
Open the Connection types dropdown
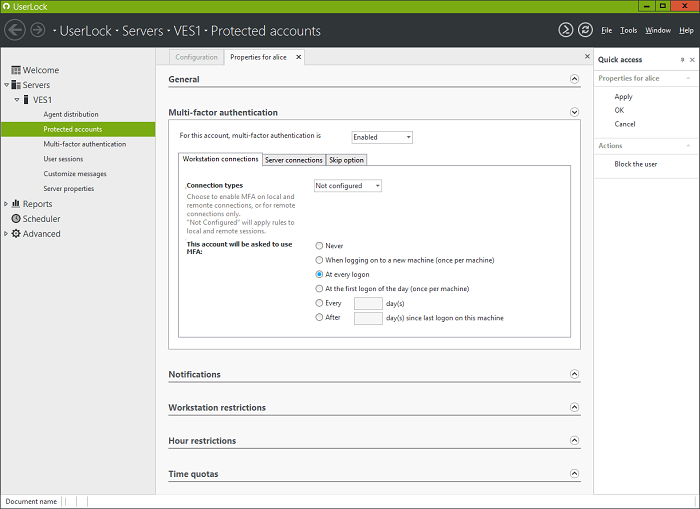pos(348,186)
